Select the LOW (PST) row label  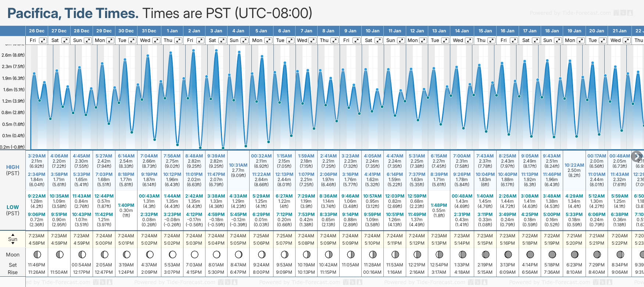tap(13, 210)
